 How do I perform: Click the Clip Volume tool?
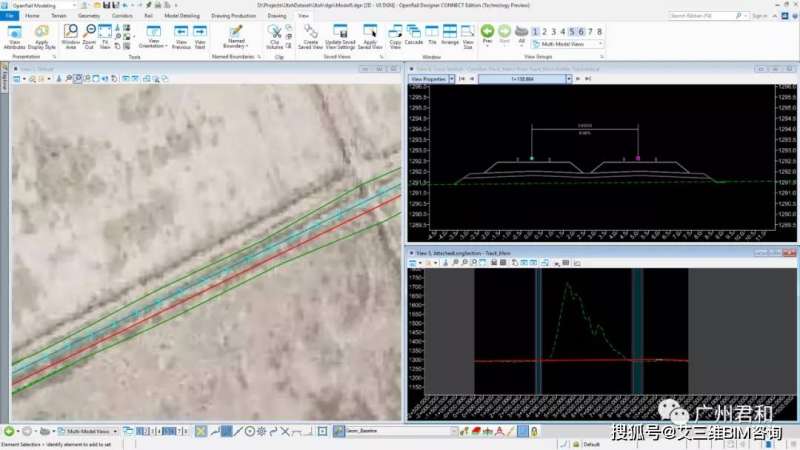274,35
